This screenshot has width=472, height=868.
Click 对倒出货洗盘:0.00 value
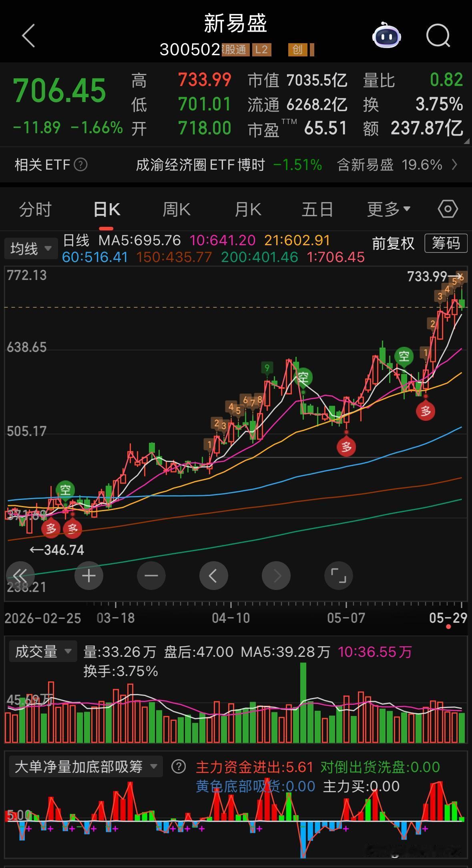tap(380, 767)
